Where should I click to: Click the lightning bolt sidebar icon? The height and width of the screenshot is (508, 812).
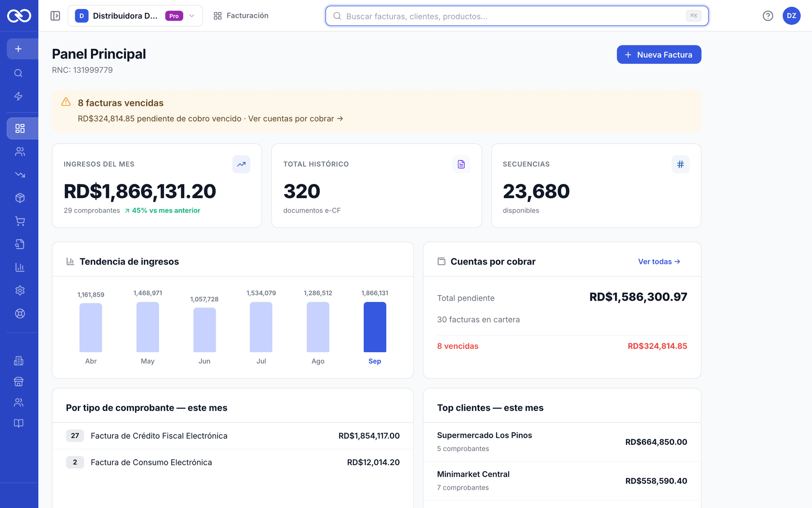[x=19, y=96]
